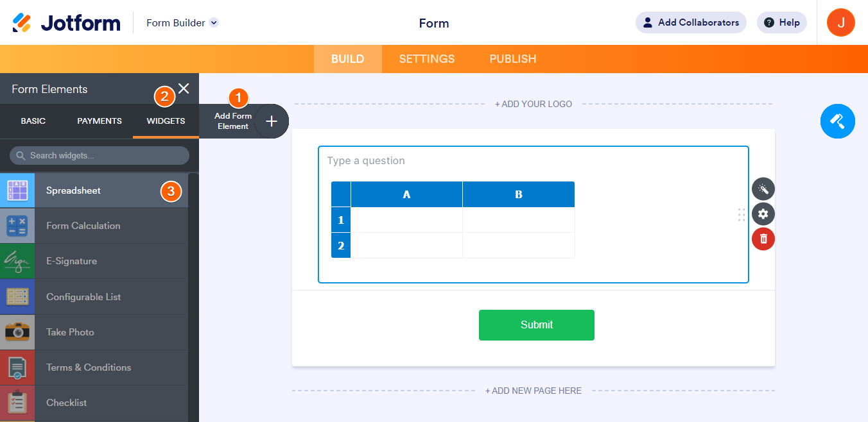The image size is (868, 422).
Task: Pick the Take Photo camera icon
Action: click(x=17, y=332)
